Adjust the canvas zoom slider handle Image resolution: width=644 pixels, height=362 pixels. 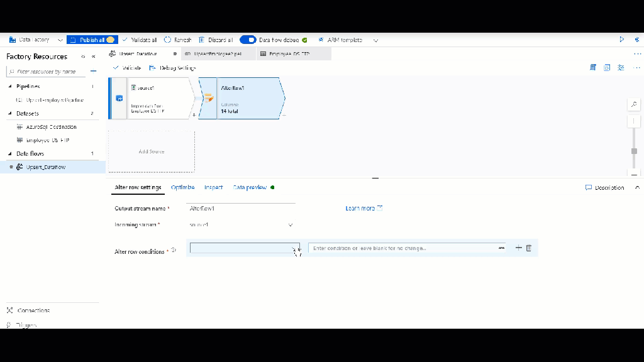[634, 151]
